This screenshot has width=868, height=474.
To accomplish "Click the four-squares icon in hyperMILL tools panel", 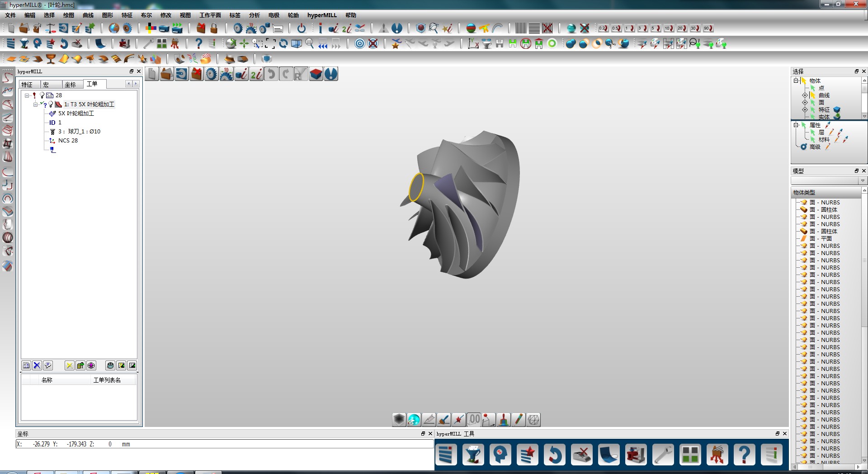I will (690, 455).
